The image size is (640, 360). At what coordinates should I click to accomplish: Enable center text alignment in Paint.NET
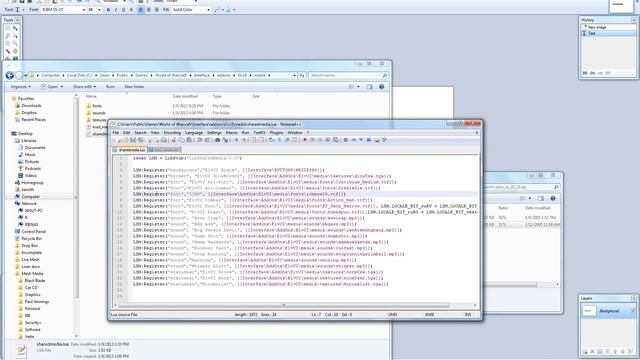pos(149,9)
